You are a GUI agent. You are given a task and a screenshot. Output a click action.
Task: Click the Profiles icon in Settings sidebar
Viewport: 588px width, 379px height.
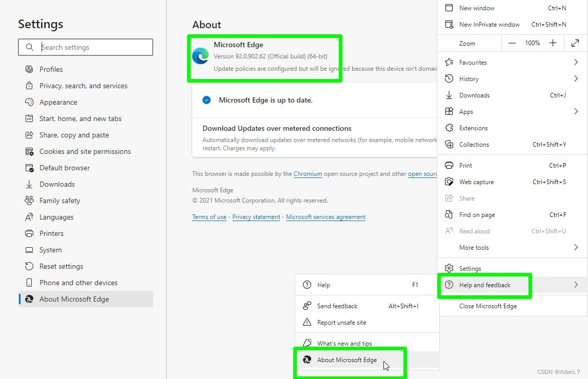29,69
